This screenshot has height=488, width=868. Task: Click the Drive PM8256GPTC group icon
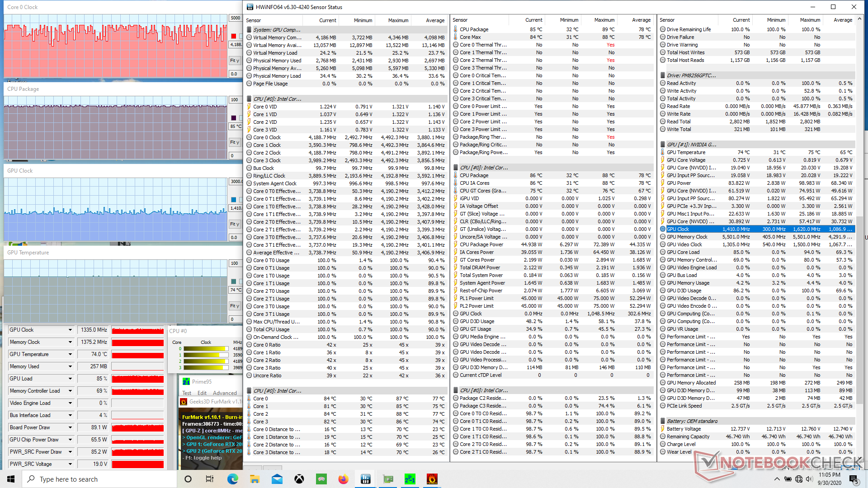tap(663, 75)
